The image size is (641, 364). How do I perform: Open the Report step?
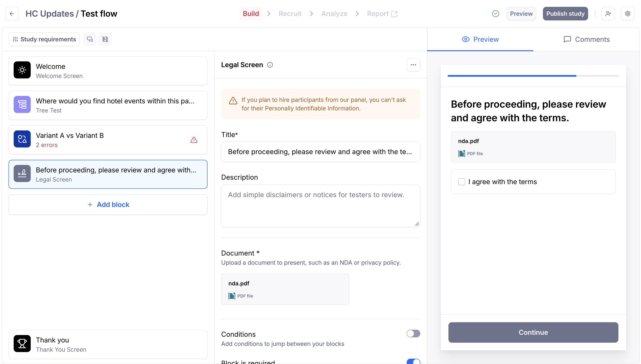tap(382, 13)
